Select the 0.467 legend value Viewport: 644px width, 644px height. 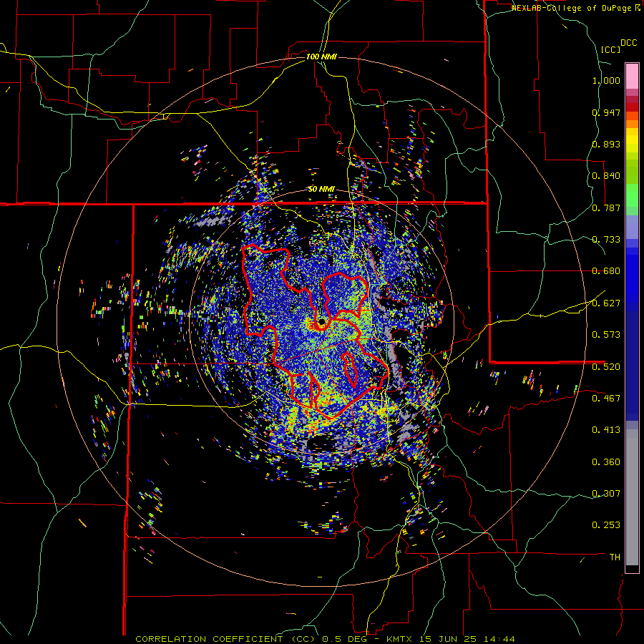pyautogui.click(x=606, y=399)
